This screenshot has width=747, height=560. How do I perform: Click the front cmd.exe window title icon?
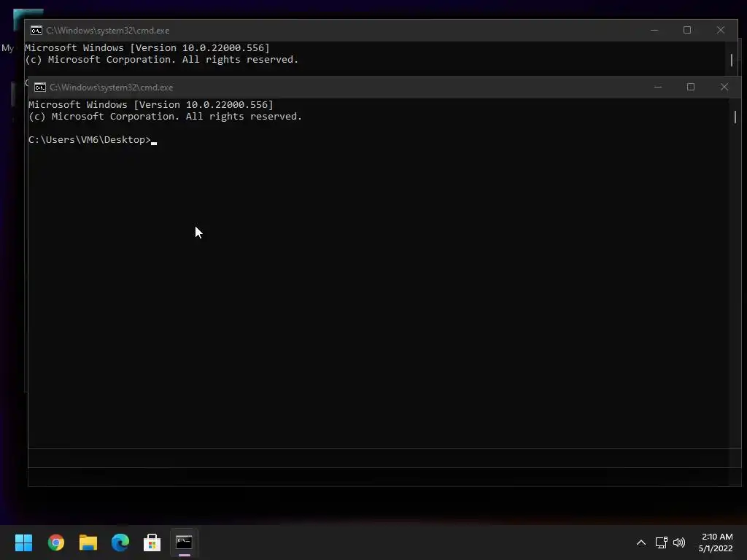pos(40,87)
